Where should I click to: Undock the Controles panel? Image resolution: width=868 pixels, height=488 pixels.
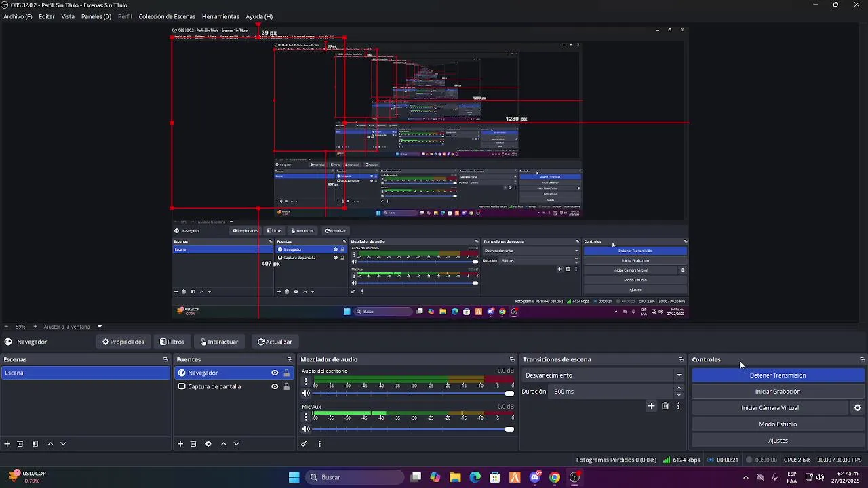[x=862, y=359]
